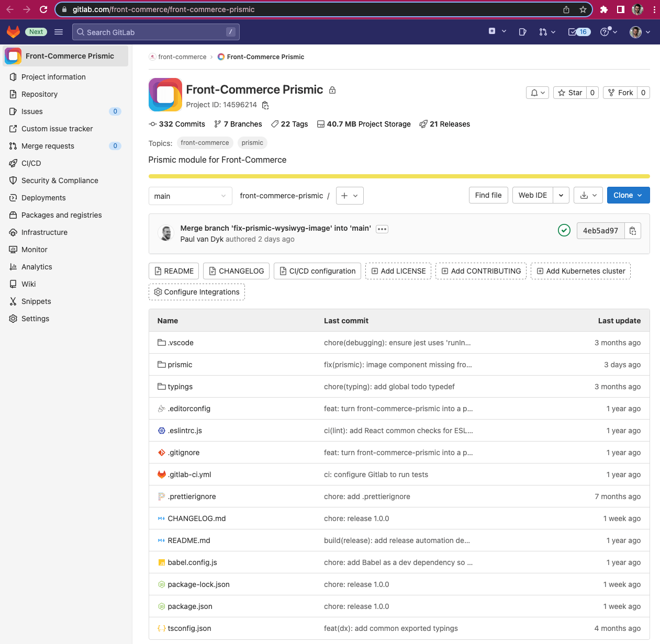Open the Web IDE
This screenshot has width=660, height=644.
(x=532, y=195)
